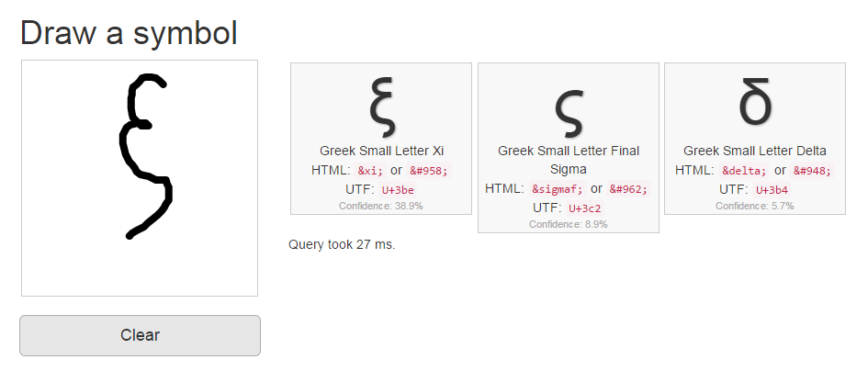This screenshot has height=371, width=868.
Task: Click the &xi; HTML entity code
Action: coord(371,171)
